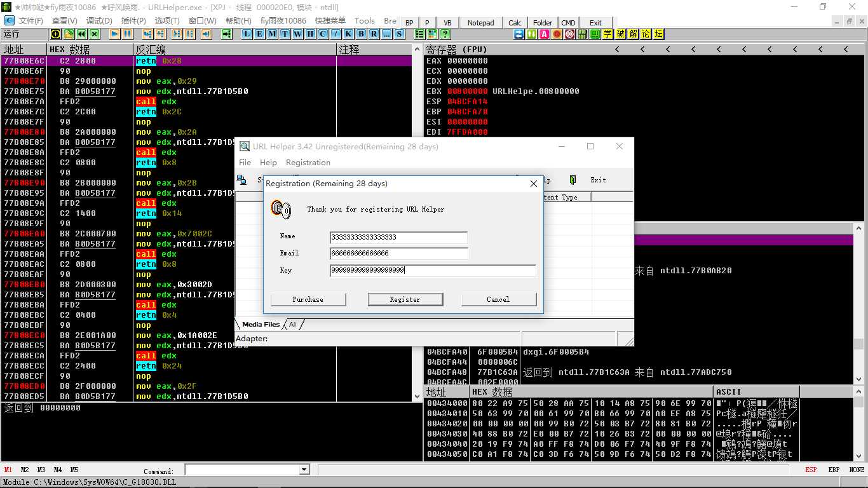Open the Log window (L) icon

pos(247,34)
